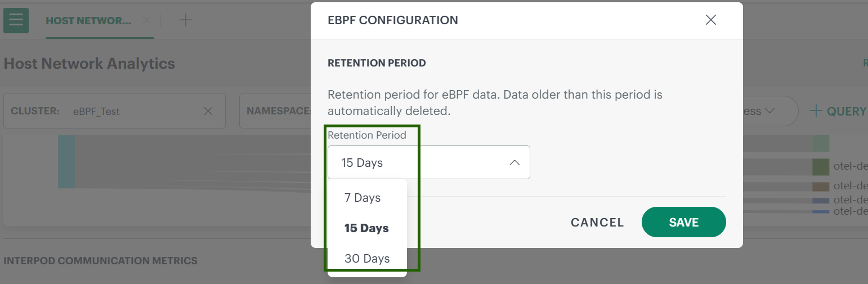The height and width of the screenshot is (284, 868).
Task: Pick 30 Days from the retention list
Action: (367, 259)
